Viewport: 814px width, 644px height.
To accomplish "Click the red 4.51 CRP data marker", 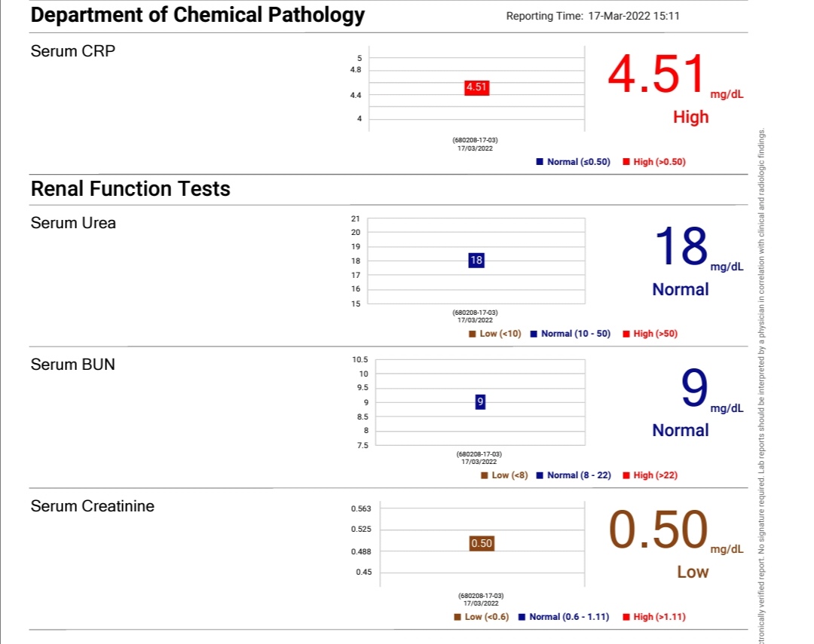I will tap(476, 87).
